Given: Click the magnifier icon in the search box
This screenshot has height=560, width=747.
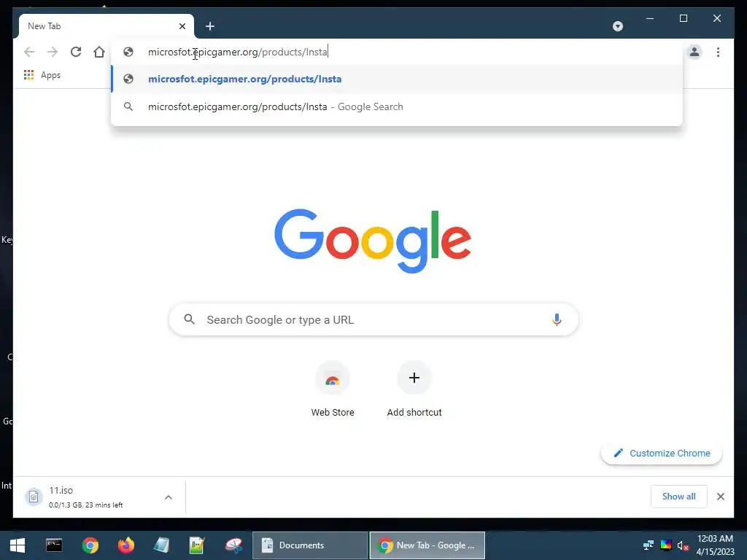Looking at the screenshot, I should click(x=189, y=319).
